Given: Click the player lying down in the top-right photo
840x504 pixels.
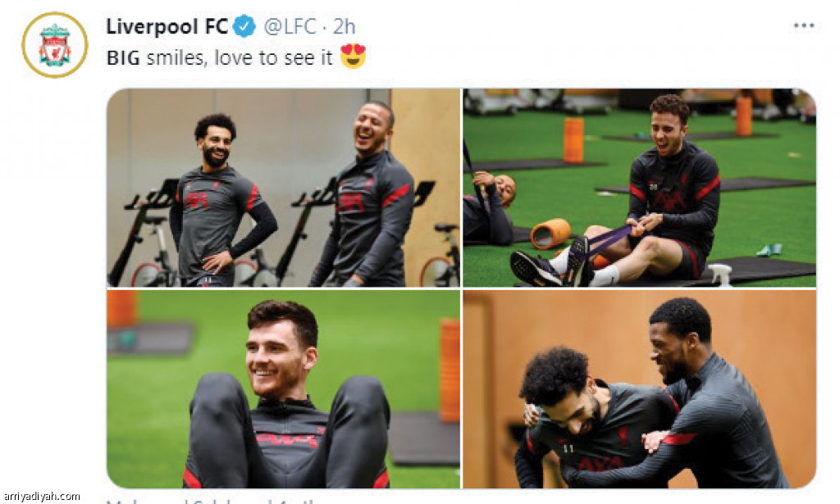Looking at the screenshot, I should 489,206.
